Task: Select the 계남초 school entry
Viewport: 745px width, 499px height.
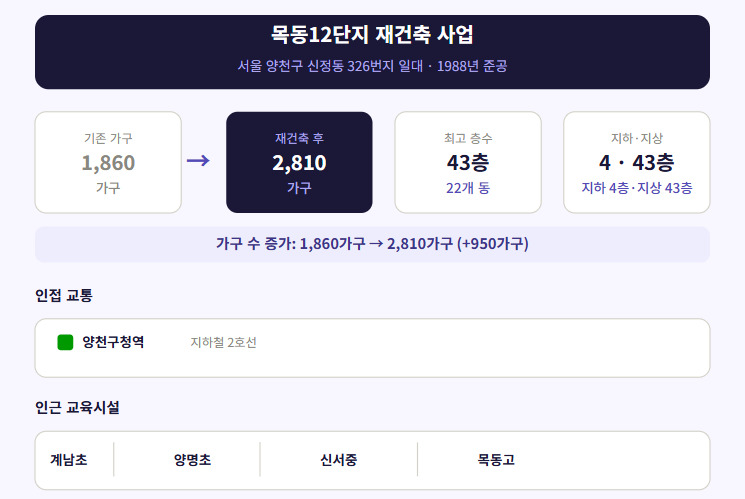Action: click(69, 460)
